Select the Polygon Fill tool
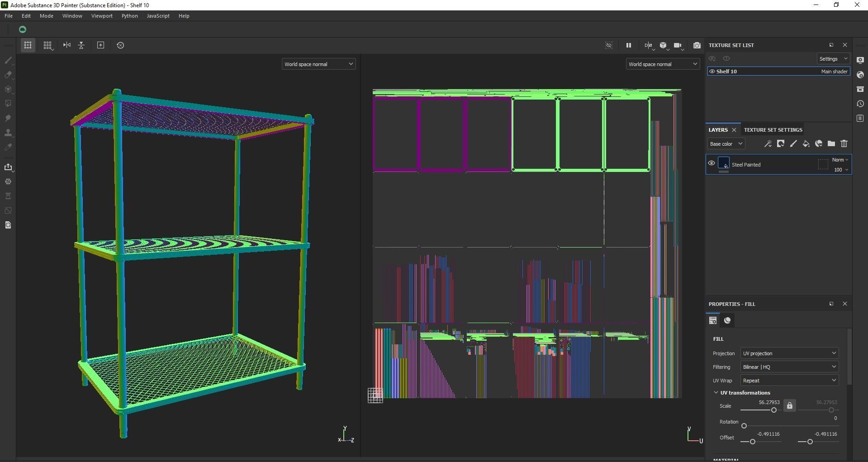The width and height of the screenshot is (868, 462). 8,104
